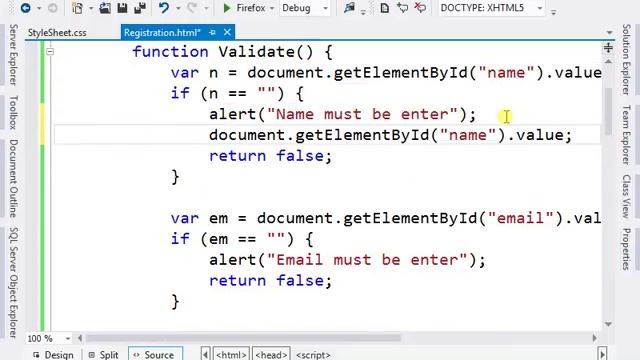The height and width of the screenshot is (360, 640).
Task: Click the horizontal scrollbar right arrow
Action: tap(594, 338)
